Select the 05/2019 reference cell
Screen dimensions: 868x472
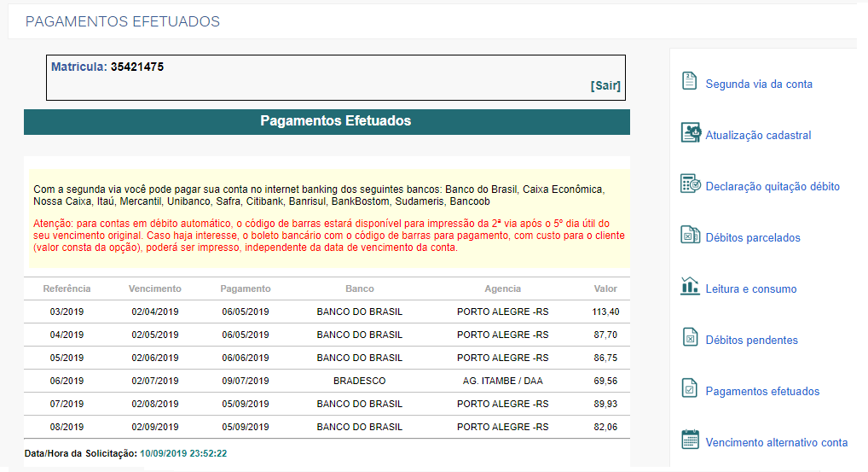67,358
